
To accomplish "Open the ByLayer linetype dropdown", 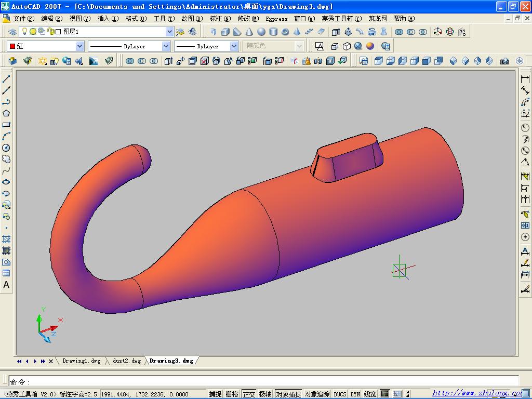I will click(x=166, y=46).
